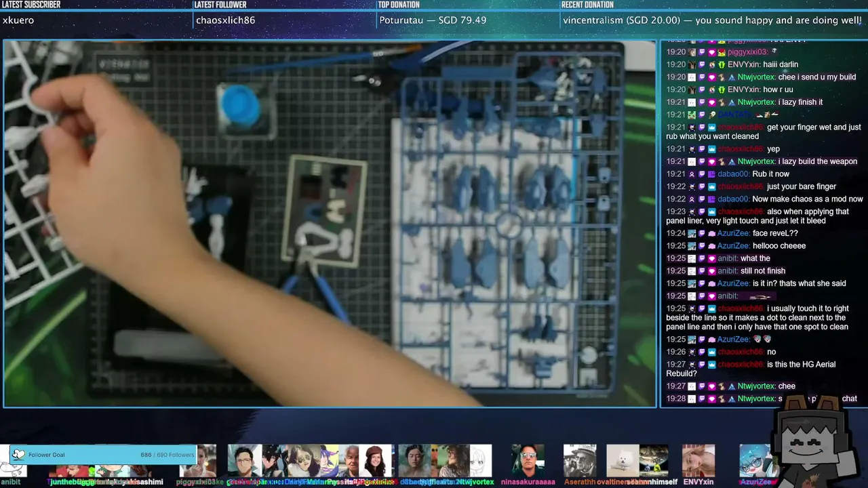Click the crown badge beside the "no" message
The image size is (868, 488).
click(x=712, y=352)
